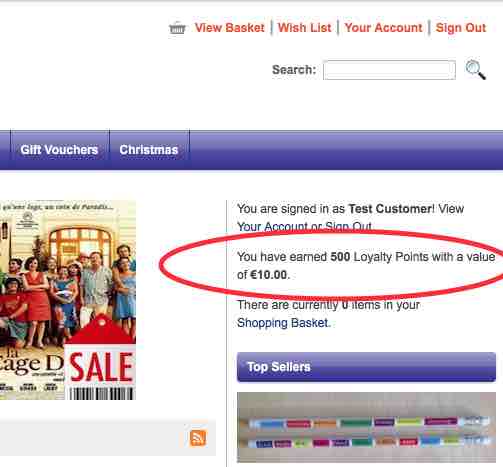Click the Top Sellers header bar
Viewport: 503px width, 467px height.
(x=366, y=367)
